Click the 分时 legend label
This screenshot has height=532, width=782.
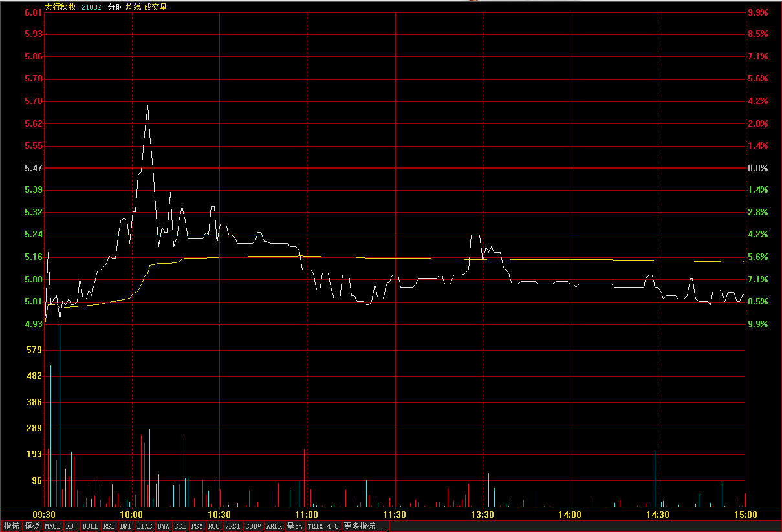coord(115,7)
